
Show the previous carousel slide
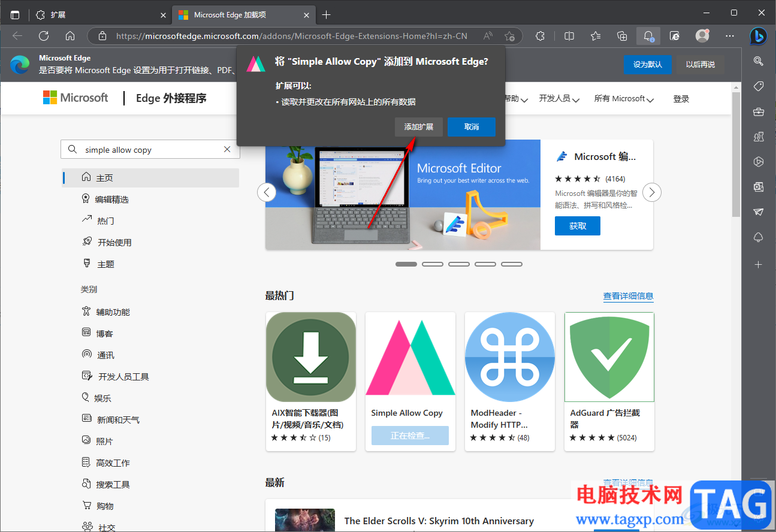(x=267, y=192)
